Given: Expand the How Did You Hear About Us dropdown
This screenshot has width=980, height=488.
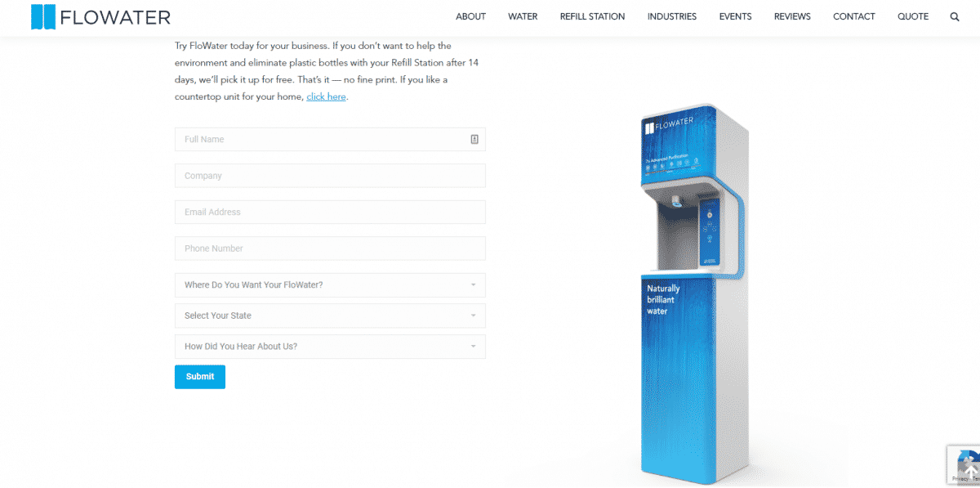Looking at the screenshot, I should 330,347.
